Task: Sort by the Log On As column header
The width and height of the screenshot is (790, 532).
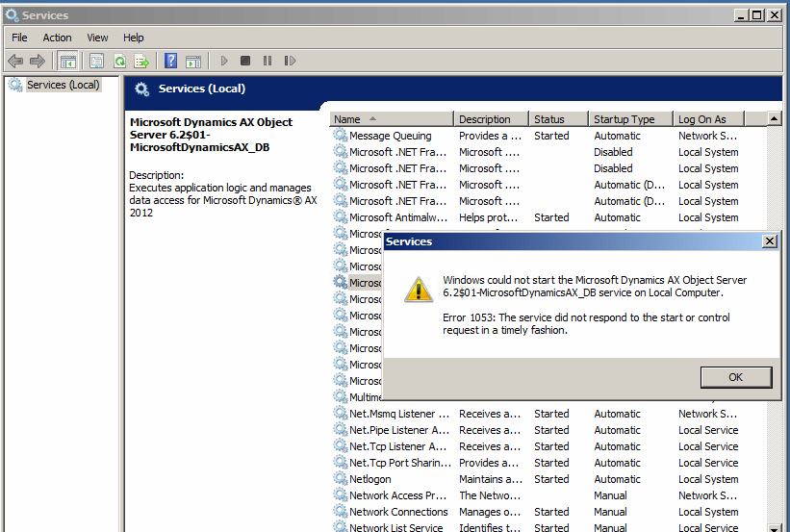Action: point(708,119)
